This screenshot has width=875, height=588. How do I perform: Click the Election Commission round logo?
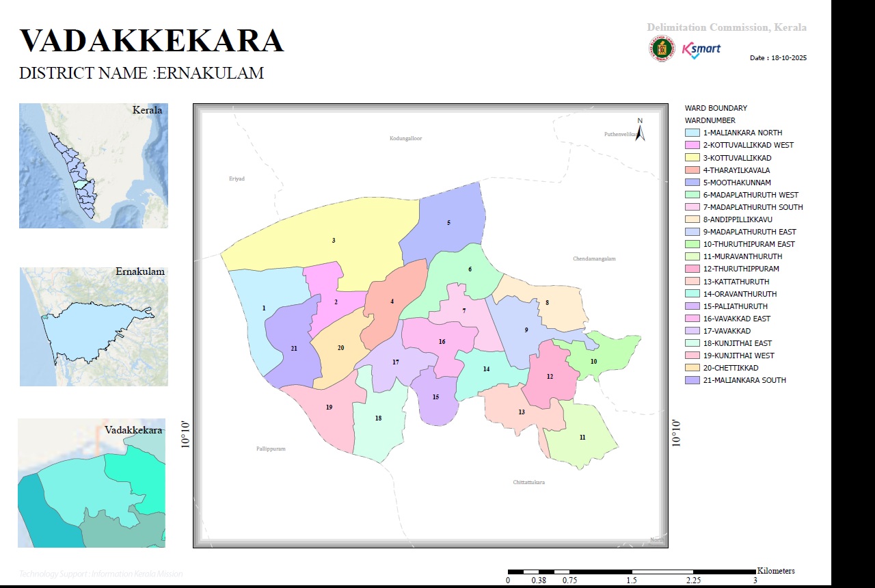(x=662, y=49)
